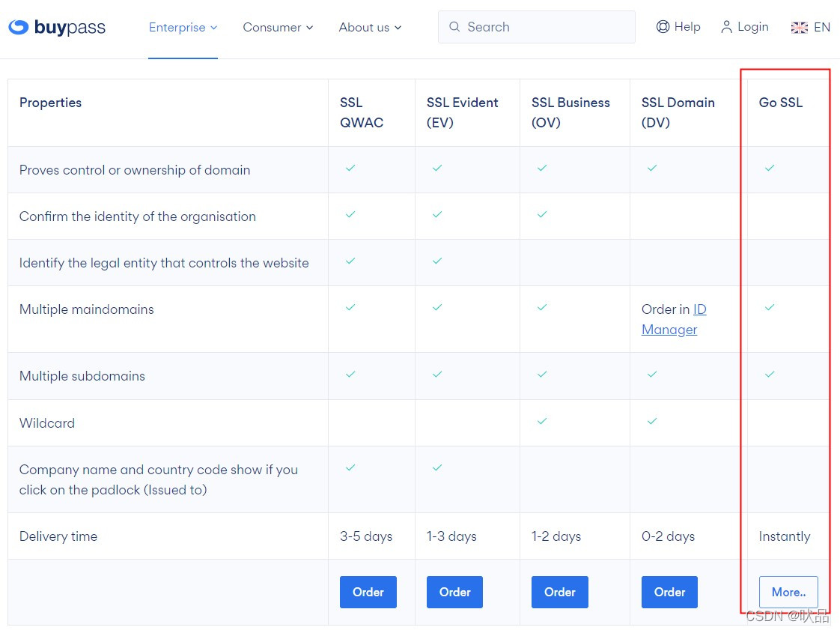Click into the Search field

click(x=536, y=27)
